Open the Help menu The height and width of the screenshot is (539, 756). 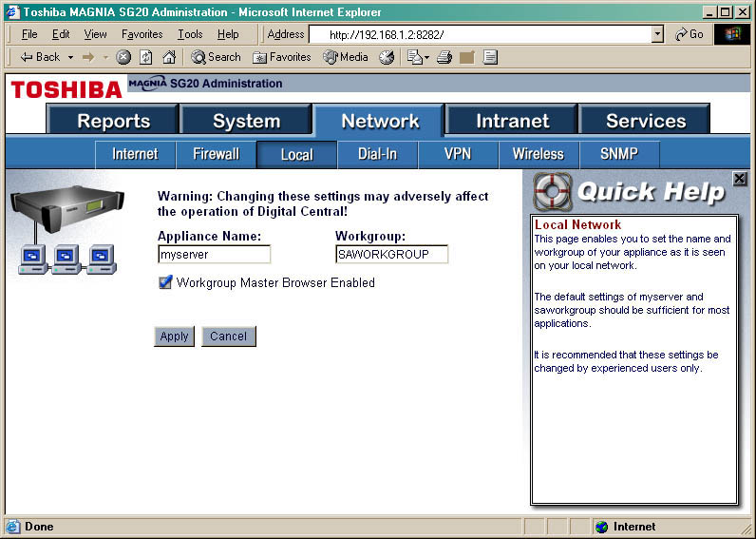click(228, 34)
